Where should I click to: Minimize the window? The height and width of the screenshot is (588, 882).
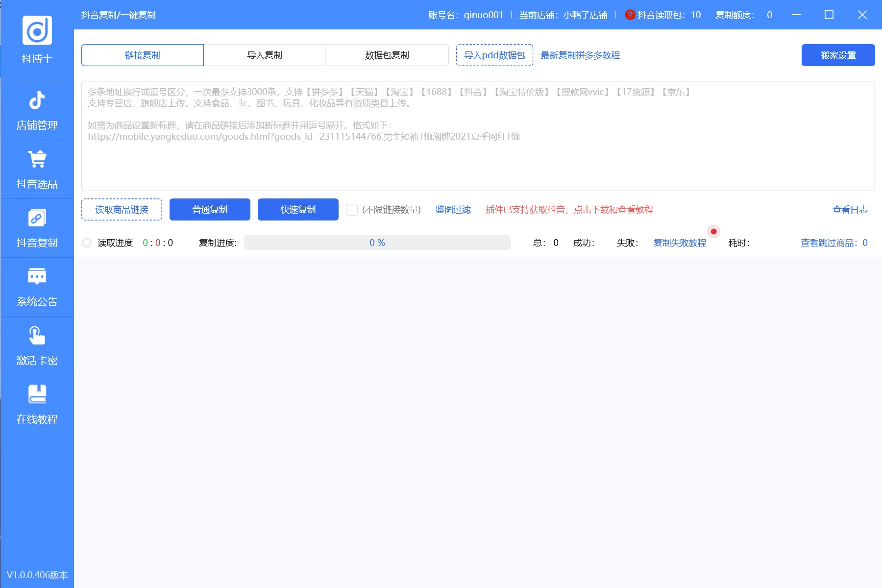click(x=796, y=15)
